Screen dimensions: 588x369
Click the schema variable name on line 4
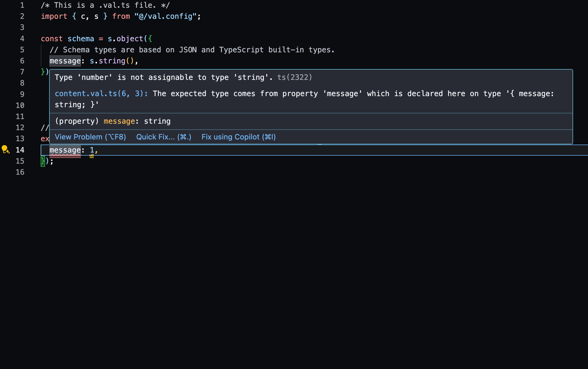pos(81,38)
